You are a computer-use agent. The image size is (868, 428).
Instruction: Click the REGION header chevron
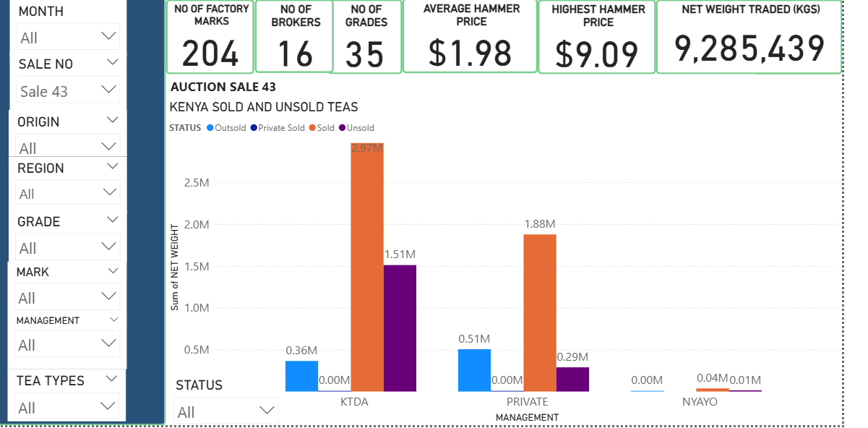[x=112, y=166]
